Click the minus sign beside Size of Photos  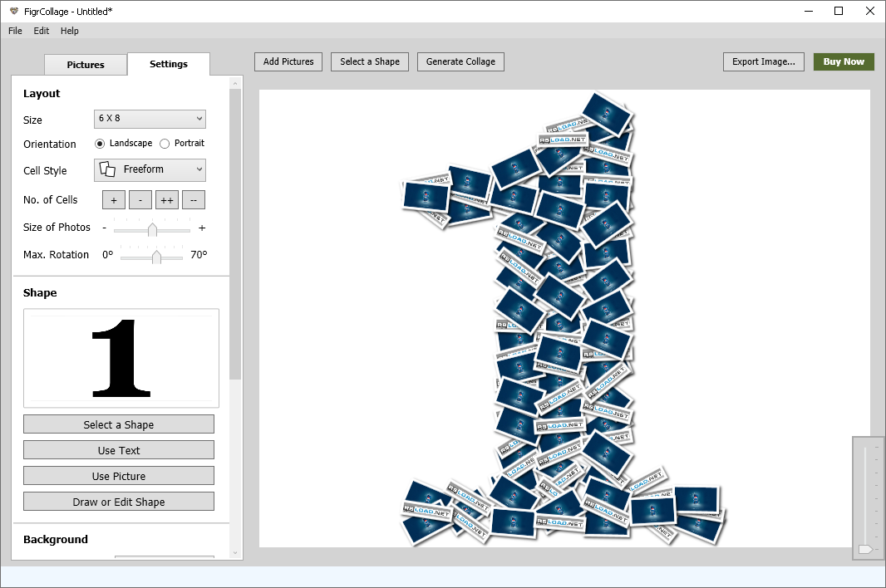tap(104, 228)
